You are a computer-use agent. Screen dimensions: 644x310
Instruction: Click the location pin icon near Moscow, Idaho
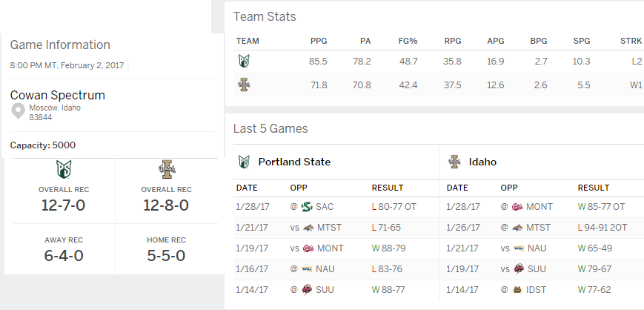pyautogui.click(x=18, y=111)
